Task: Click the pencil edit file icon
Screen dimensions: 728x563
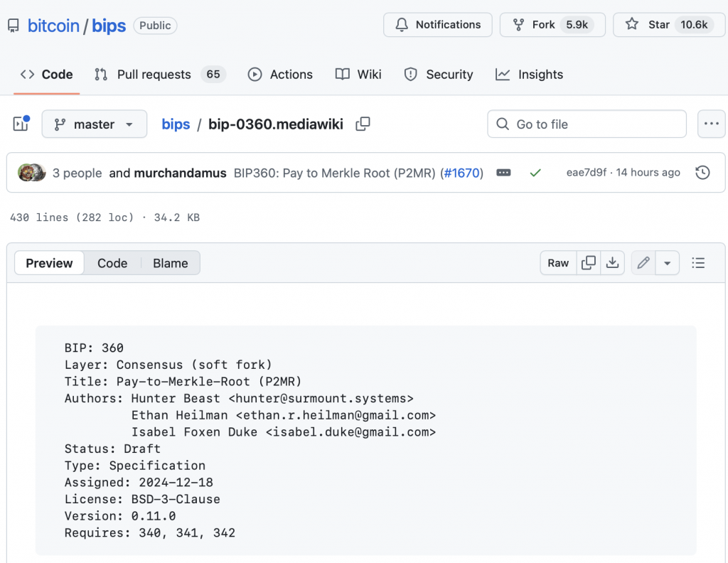Action: click(643, 263)
